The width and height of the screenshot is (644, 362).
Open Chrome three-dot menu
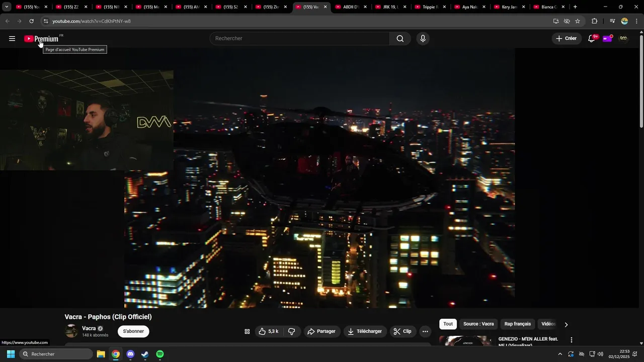tap(636, 21)
